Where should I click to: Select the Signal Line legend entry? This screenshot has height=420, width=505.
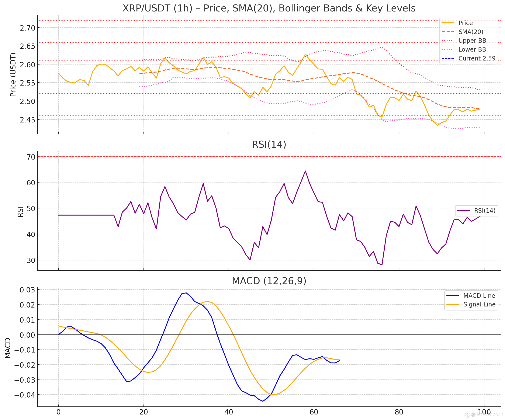point(479,304)
